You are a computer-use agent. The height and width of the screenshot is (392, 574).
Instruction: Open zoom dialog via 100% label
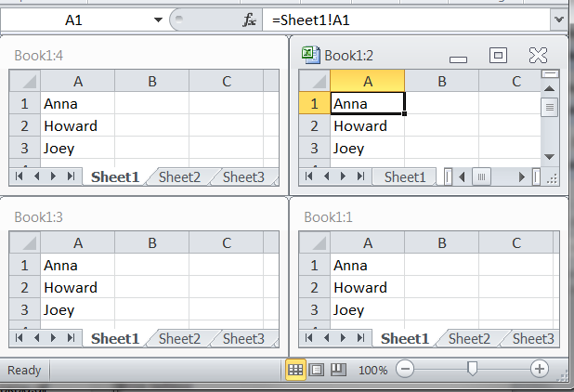click(x=372, y=370)
